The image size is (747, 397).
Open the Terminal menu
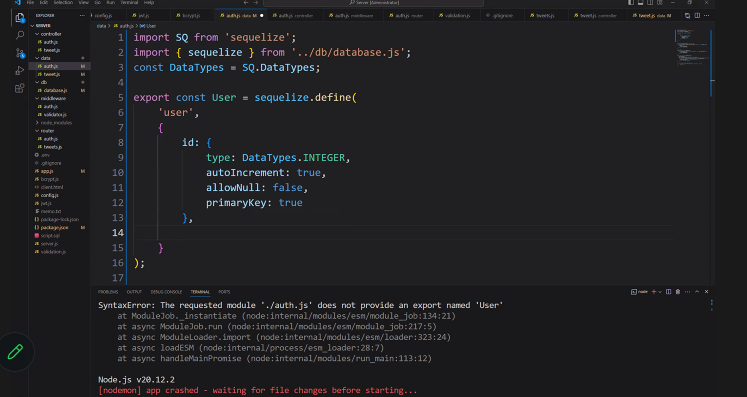point(129,2)
